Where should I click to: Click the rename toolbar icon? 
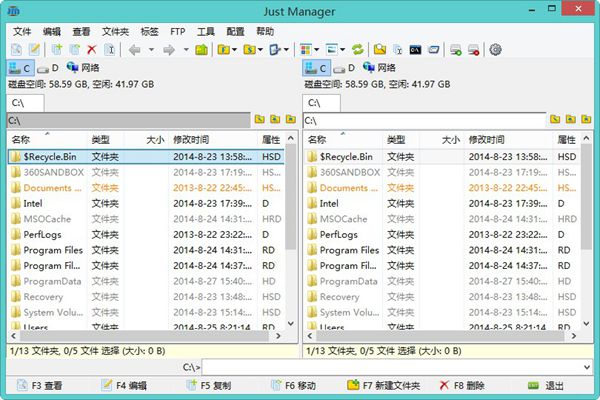[x=110, y=49]
